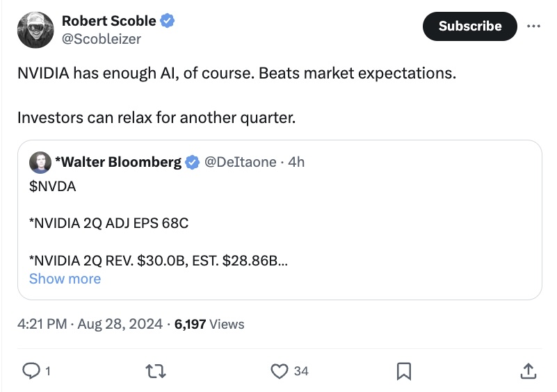The image size is (557, 392).
Task: Click Robert Scoble's verified badge
Action: tap(168, 21)
